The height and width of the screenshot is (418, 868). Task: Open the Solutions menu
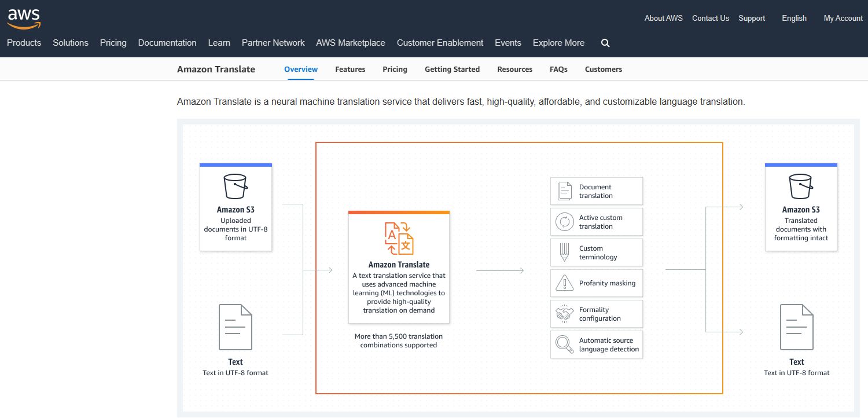coord(71,43)
